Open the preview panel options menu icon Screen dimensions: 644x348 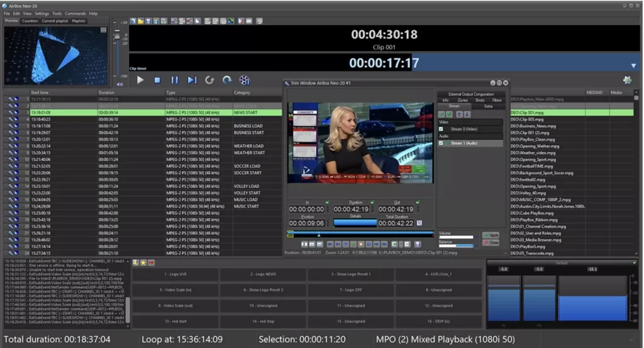(x=104, y=30)
